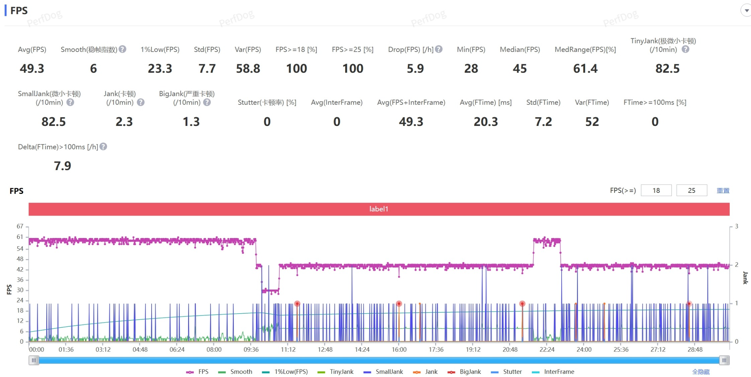Open the TinyJank help icon
Viewport: 751px width, 377px height.
pos(685,49)
